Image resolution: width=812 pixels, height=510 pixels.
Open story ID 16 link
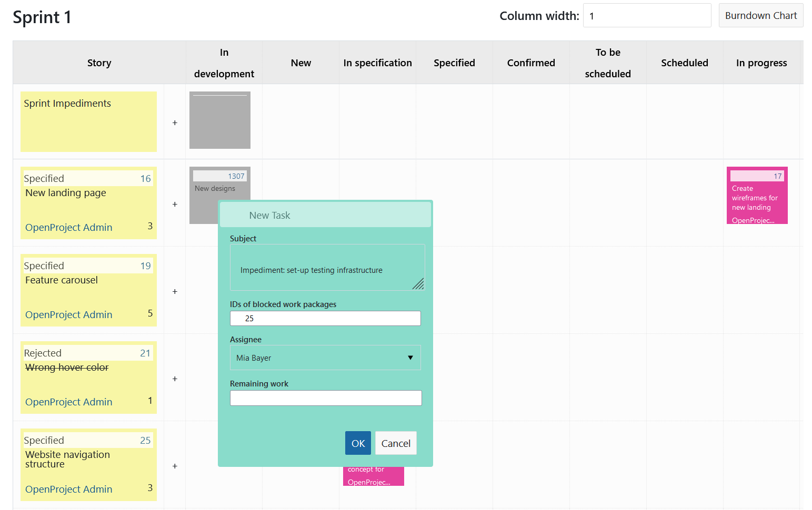click(145, 179)
